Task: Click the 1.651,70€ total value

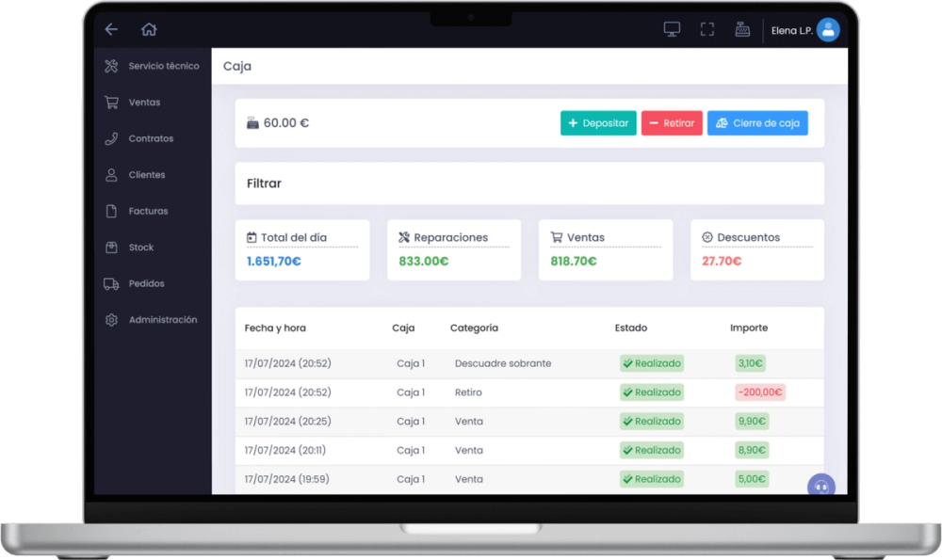Action: tap(274, 262)
